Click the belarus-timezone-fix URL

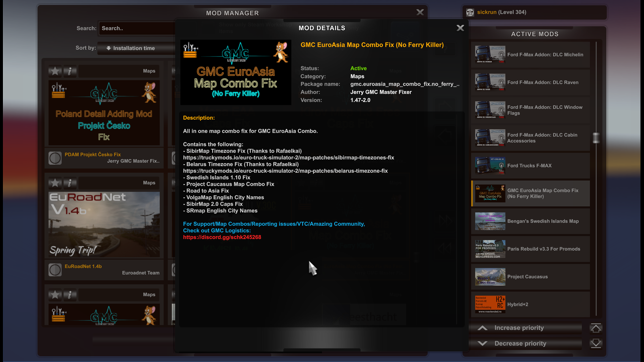(286, 171)
